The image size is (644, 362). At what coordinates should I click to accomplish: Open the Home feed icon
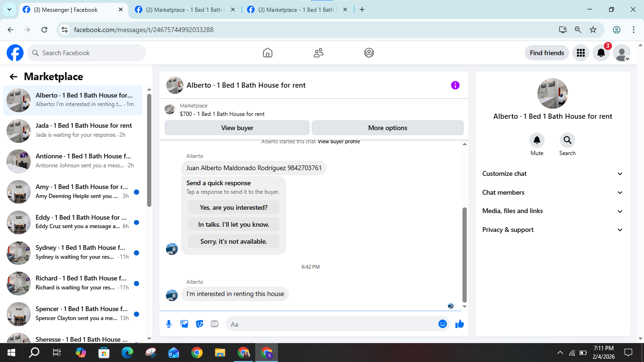pos(268,53)
